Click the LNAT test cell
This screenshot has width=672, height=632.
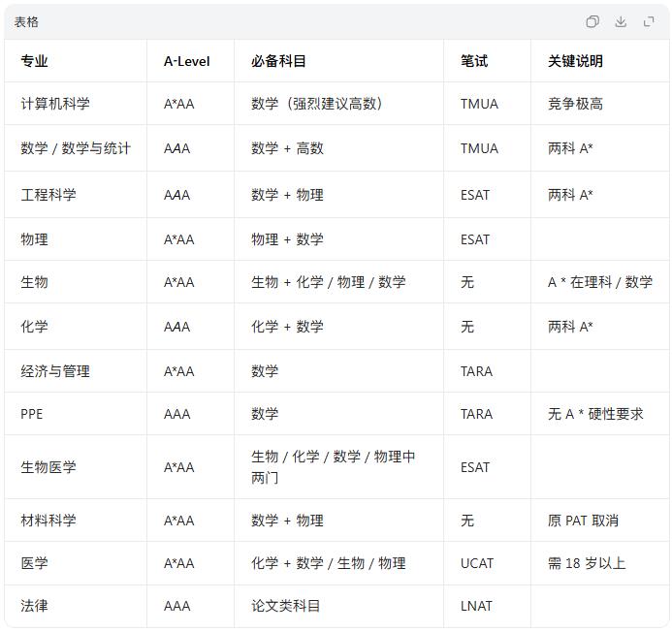tap(476, 606)
